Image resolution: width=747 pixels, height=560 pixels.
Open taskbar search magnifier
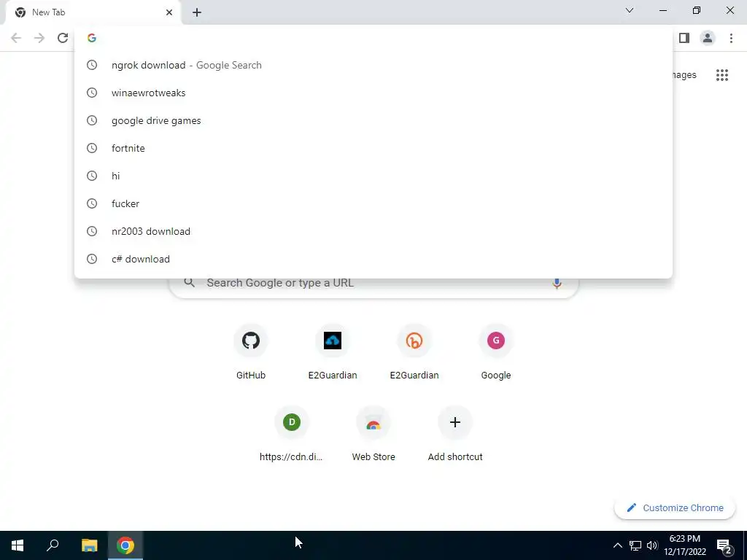click(x=53, y=545)
